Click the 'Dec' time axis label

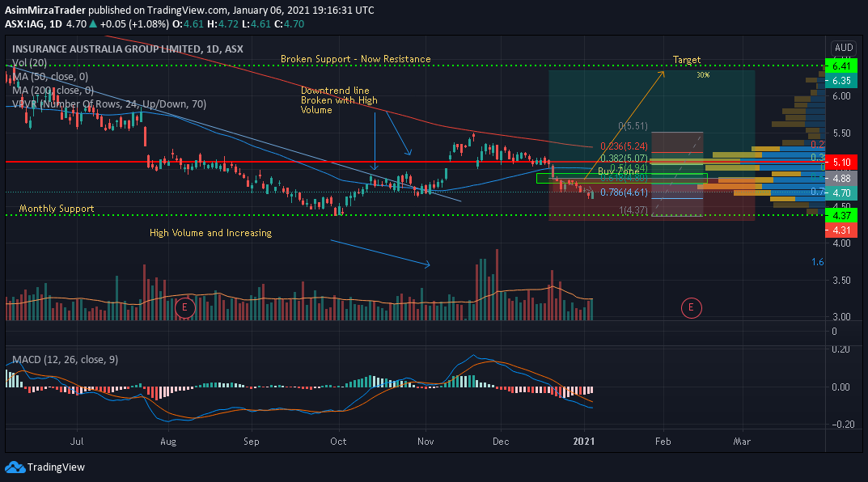pos(501,441)
